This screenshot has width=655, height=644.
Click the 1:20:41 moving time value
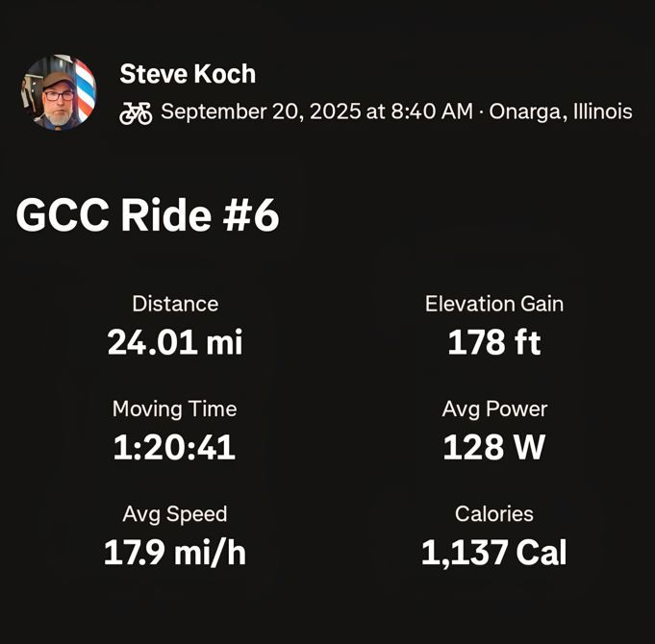point(174,447)
